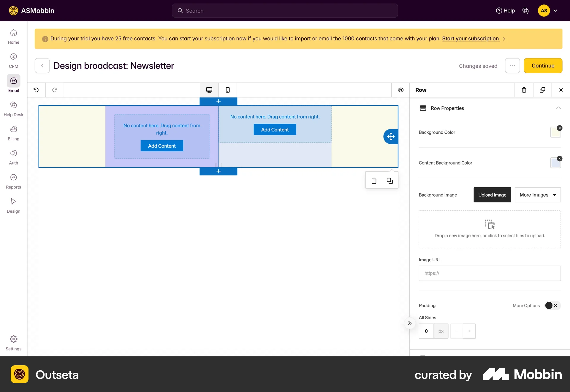Viewport: 570px width, 392px height.
Task: Switch to mobile preview mode
Action: 227,90
